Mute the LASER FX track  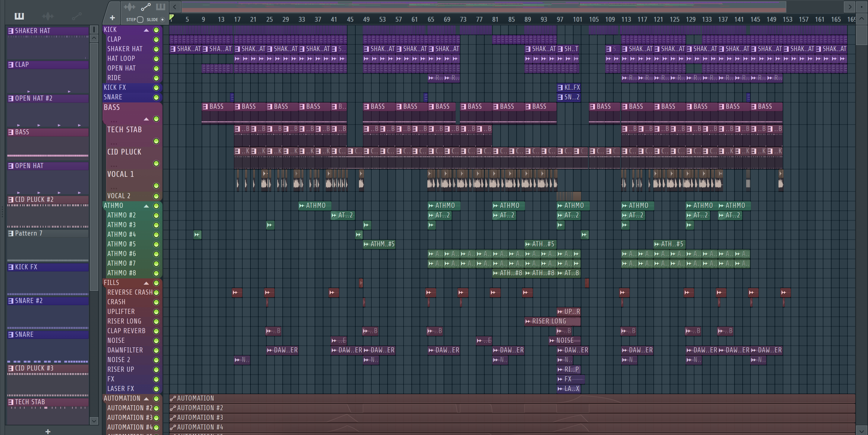pyautogui.click(x=156, y=389)
